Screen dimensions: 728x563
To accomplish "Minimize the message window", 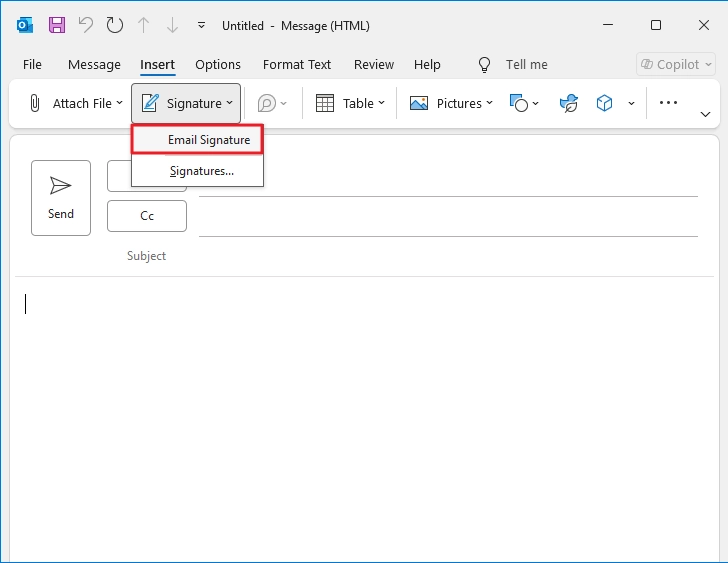I will point(608,25).
